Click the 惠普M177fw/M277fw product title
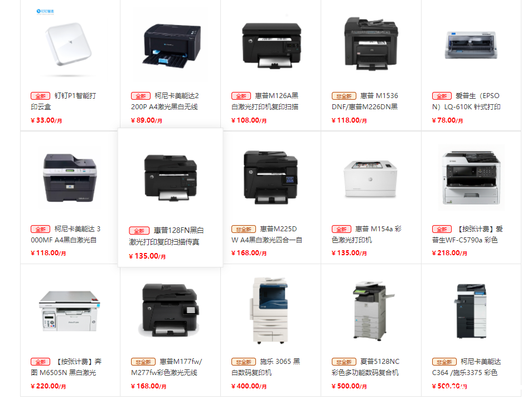This screenshot has height=399, width=532. click(166, 367)
